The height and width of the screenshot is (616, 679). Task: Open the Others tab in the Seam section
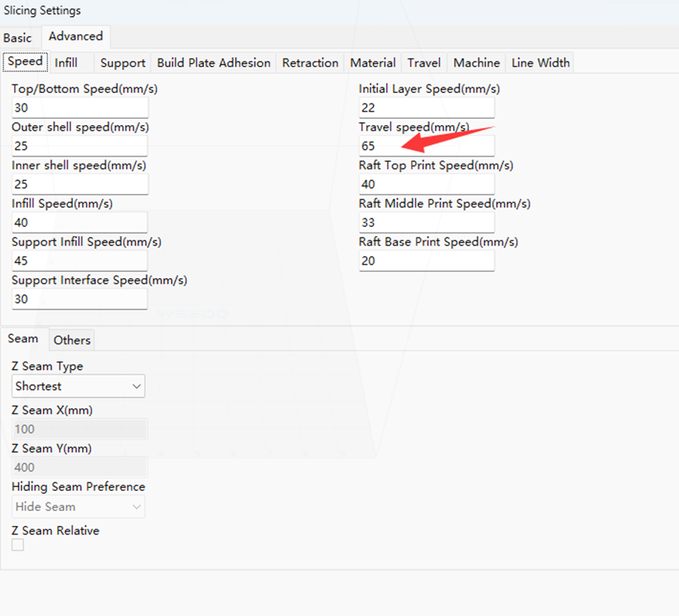(x=71, y=340)
